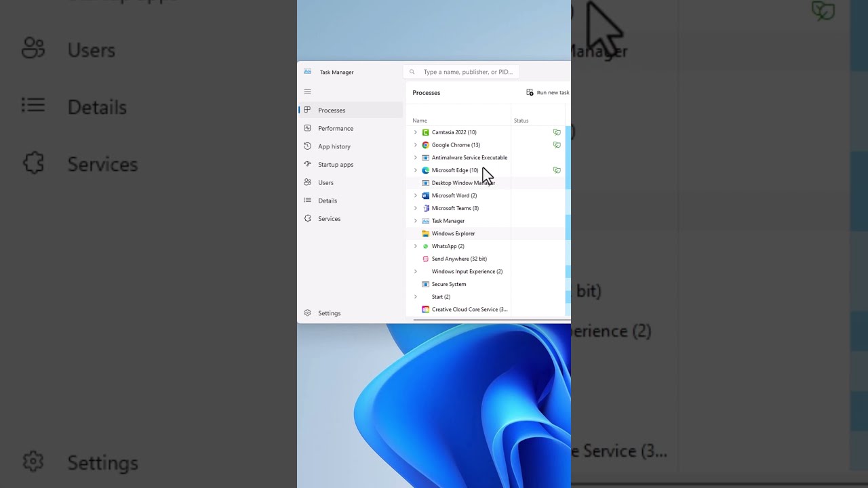
Task: Expand the Windows Input Experience group
Action: click(416, 272)
